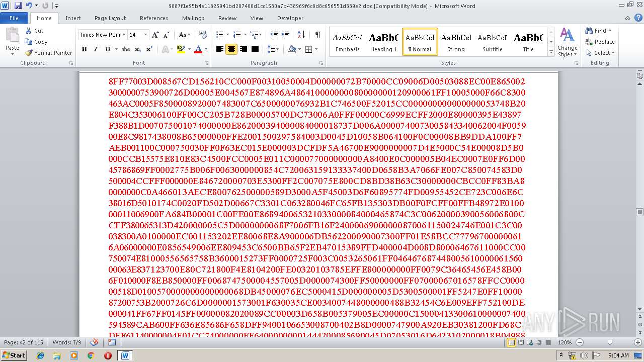This screenshot has width=644, height=362.
Task: Apply the yellow text highlight color
Action: pyautogui.click(x=181, y=49)
